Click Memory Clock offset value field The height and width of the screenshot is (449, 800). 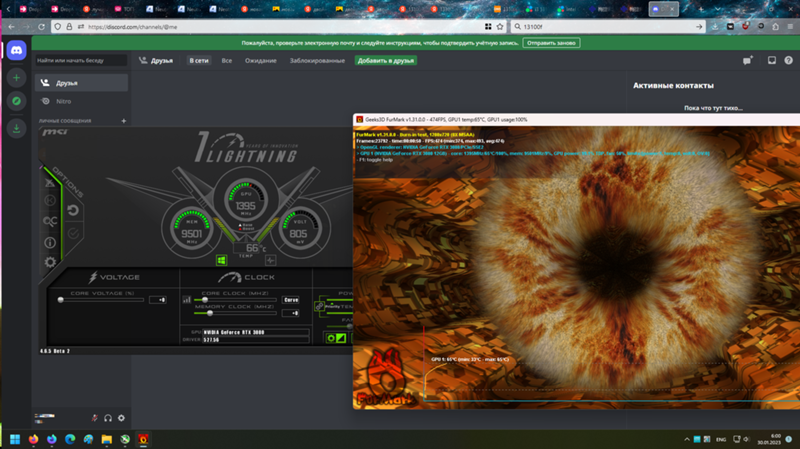pyautogui.click(x=291, y=313)
